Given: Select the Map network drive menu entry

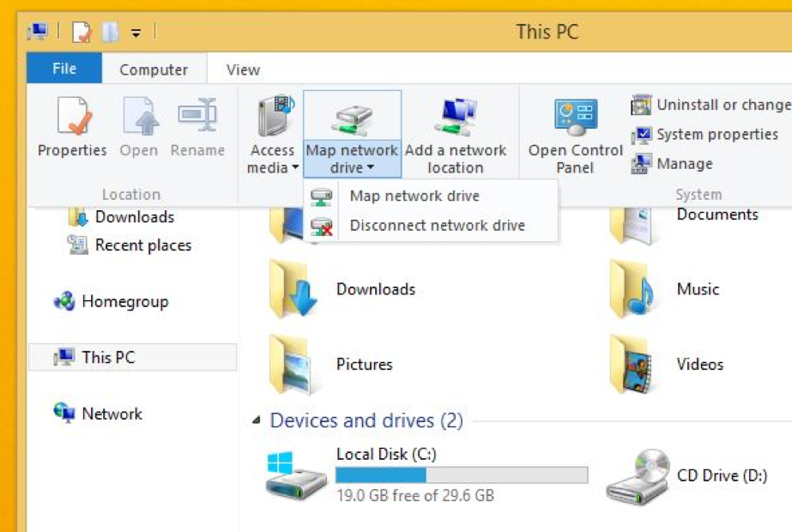Looking at the screenshot, I should click(432, 196).
